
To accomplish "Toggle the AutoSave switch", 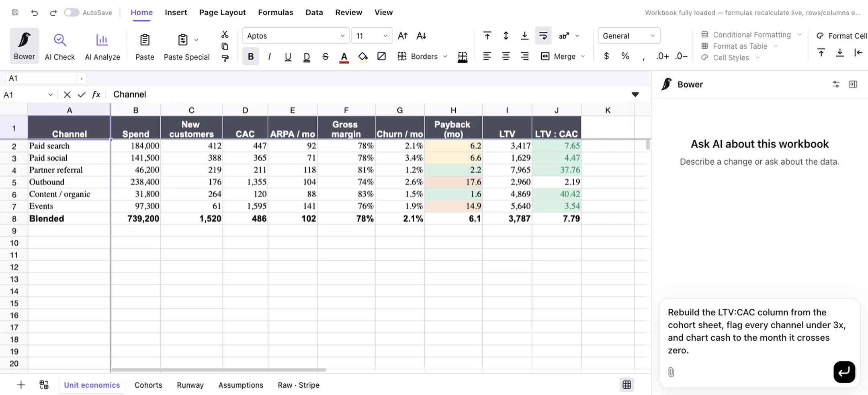I will [72, 12].
